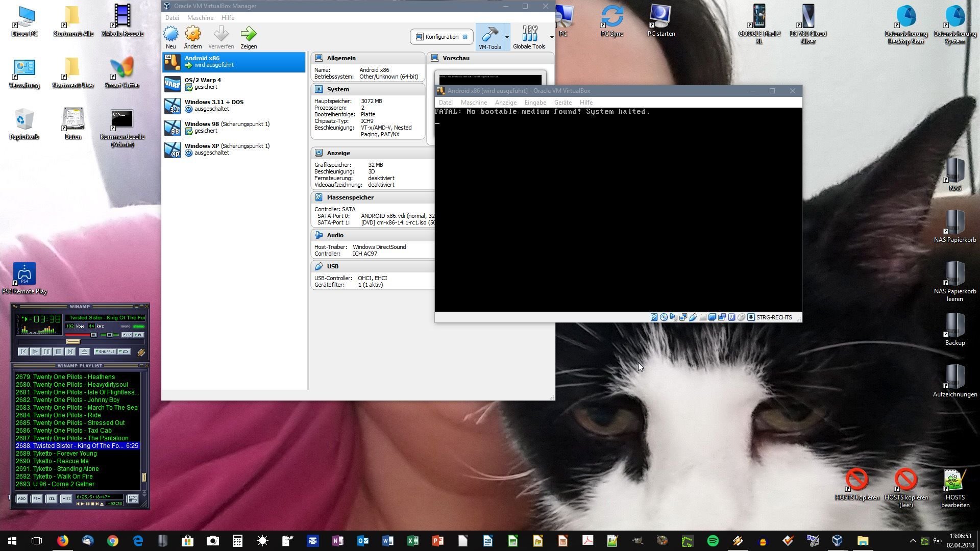Launch Firefox from the taskbar
Image resolution: width=980 pixels, height=551 pixels.
(x=62, y=541)
